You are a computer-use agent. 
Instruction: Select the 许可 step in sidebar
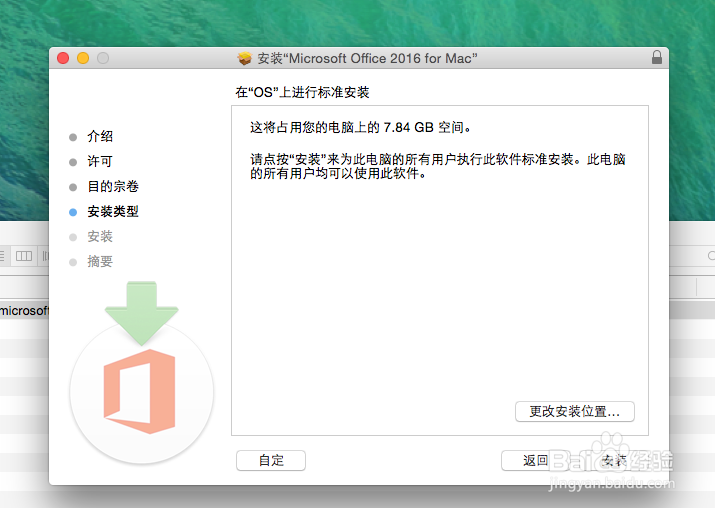coord(100,161)
